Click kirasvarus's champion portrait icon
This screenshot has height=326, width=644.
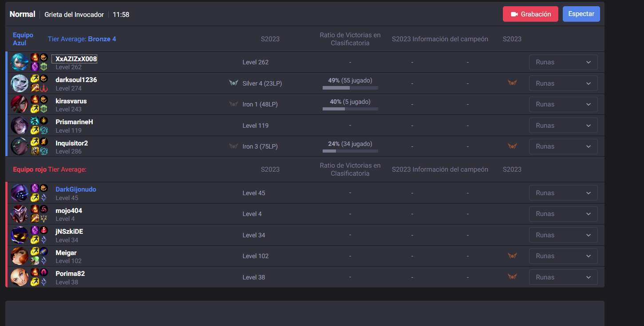click(x=20, y=104)
